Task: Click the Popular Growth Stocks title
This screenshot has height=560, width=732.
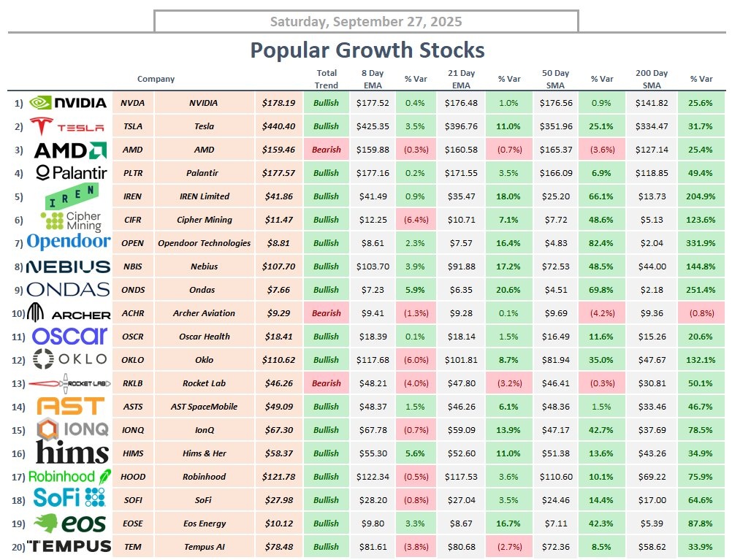Action: point(367,50)
